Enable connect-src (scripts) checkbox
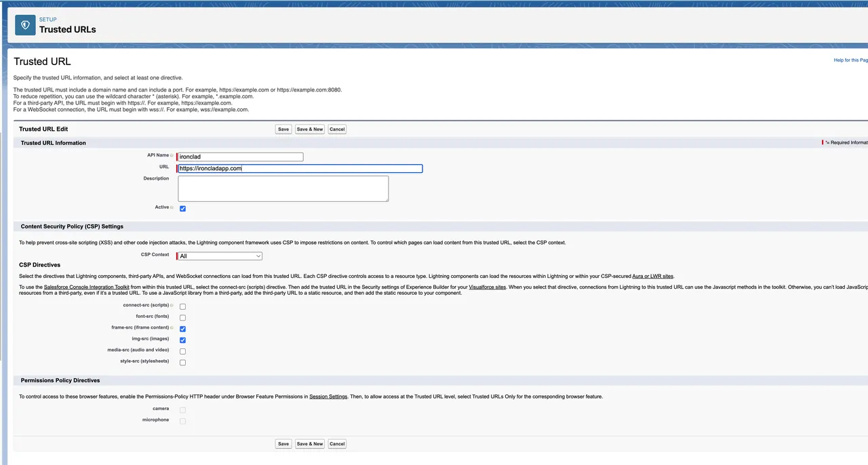Image resolution: width=868 pixels, height=465 pixels. click(182, 306)
